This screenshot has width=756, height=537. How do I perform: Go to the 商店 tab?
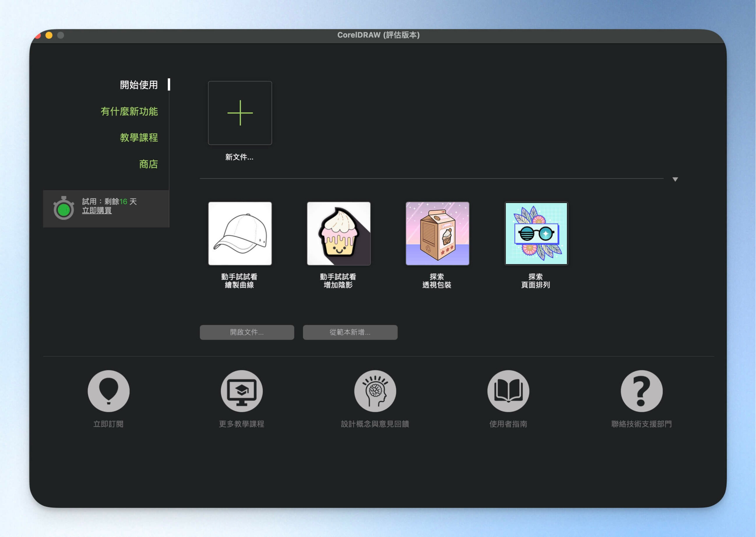tap(148, 164)
